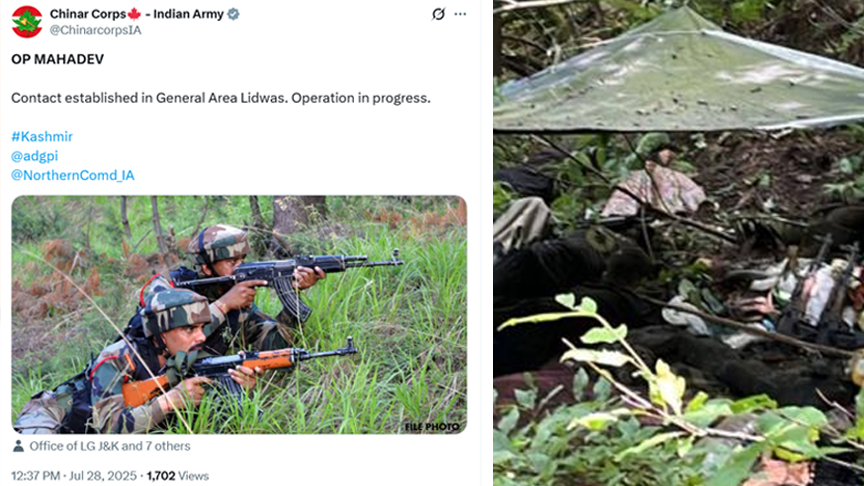864x486 pixels.
Task: Click the FILE PHOTO watermark label
Action: [x=432, y=426]
